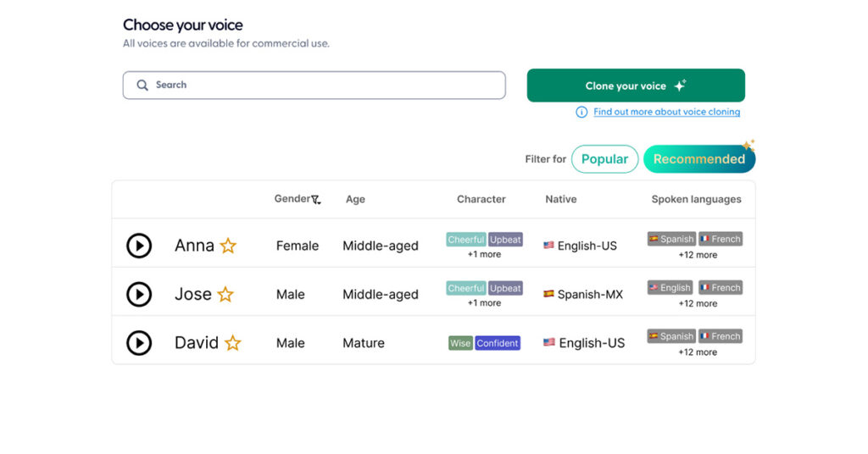Screen dimensions: 868x454
Task: Play David's voice preview
Action: (139, 343)
